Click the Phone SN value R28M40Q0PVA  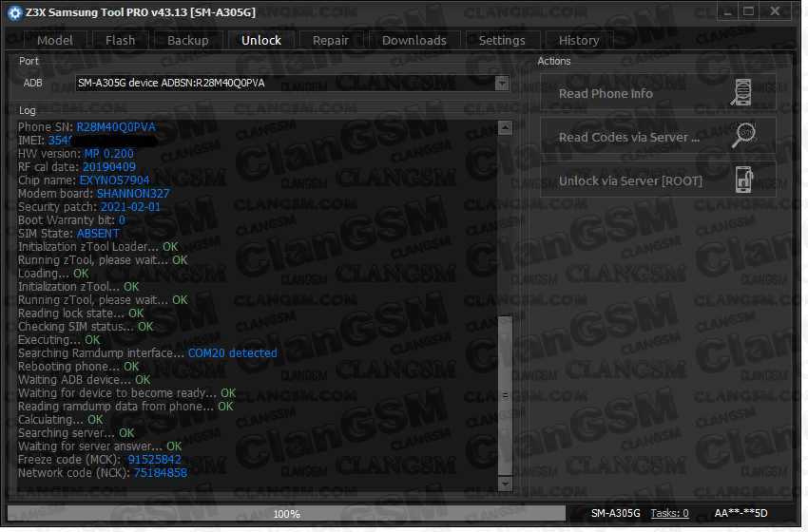(116, 127)
